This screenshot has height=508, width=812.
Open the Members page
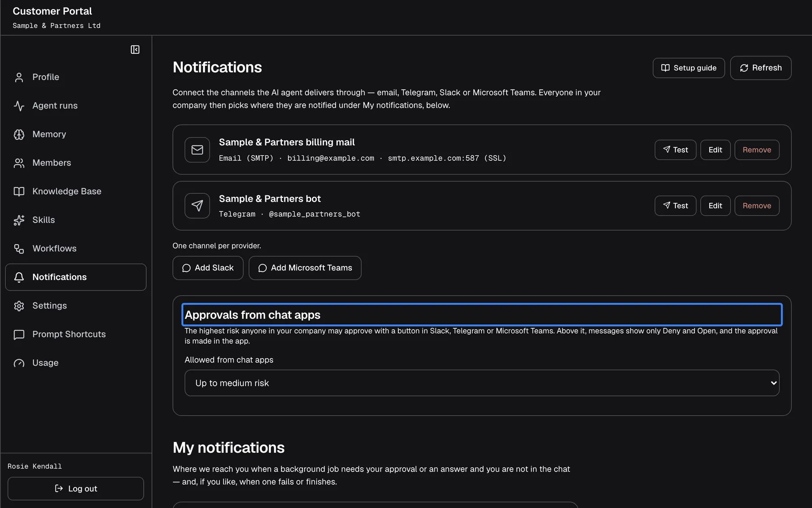coord(76,163)
